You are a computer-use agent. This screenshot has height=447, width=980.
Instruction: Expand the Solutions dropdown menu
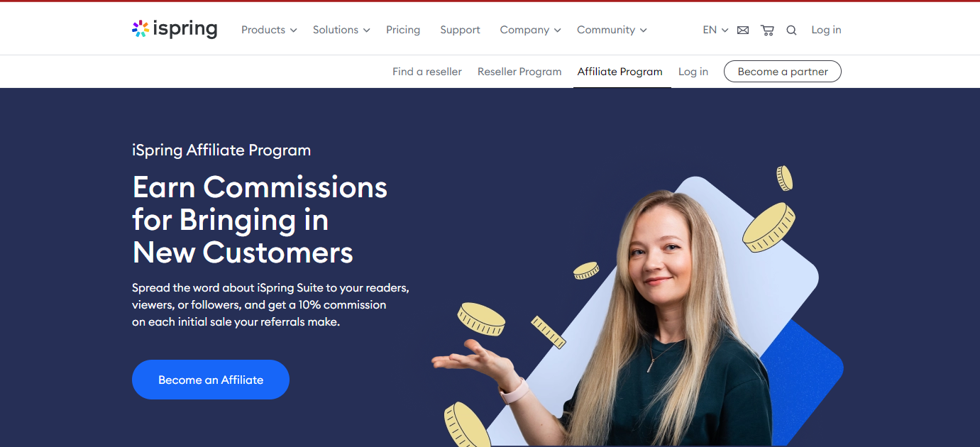[341, 30]
